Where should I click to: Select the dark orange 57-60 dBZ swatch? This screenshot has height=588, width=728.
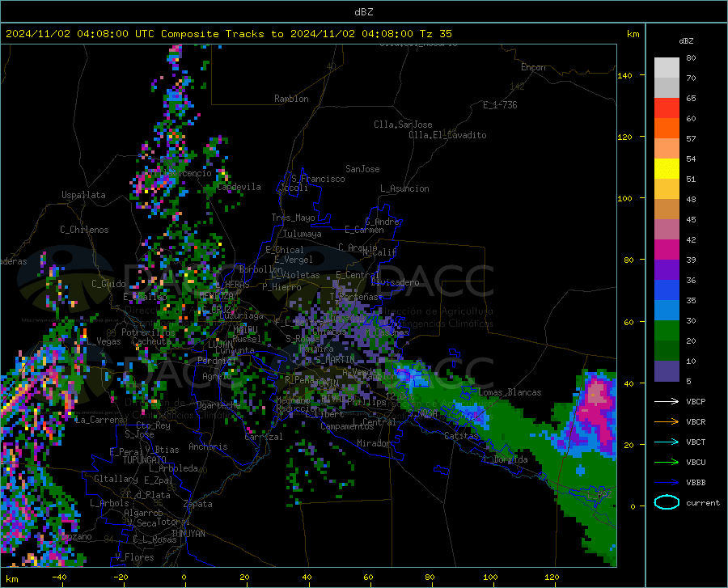(x=667, y=129)
